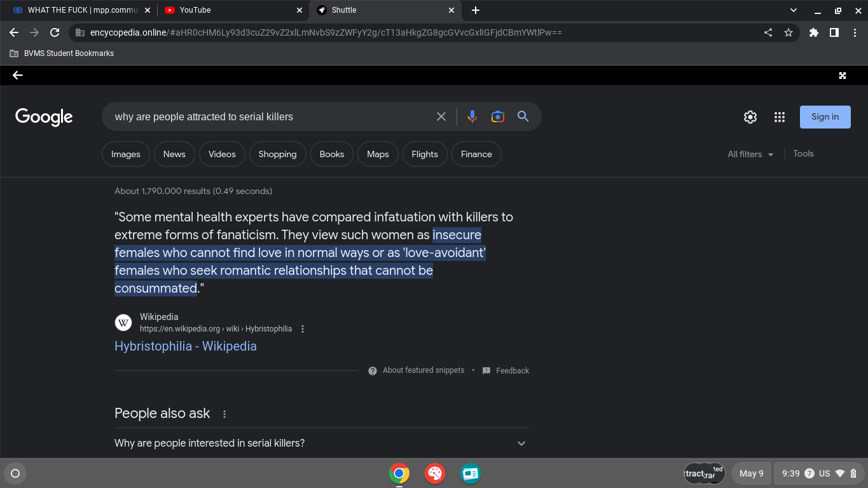This screenshot has width=868, height=488.
Task: Filter results by Finance
Action: point(476,154)
